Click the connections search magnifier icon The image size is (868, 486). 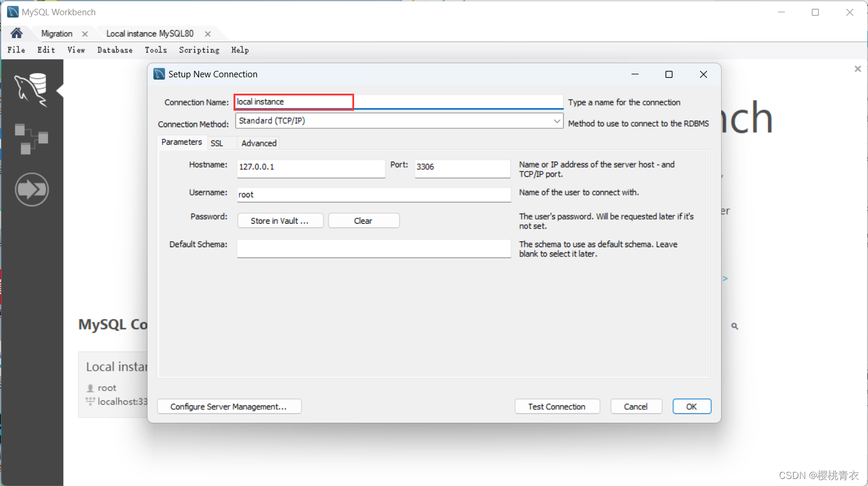coord(735,326)
